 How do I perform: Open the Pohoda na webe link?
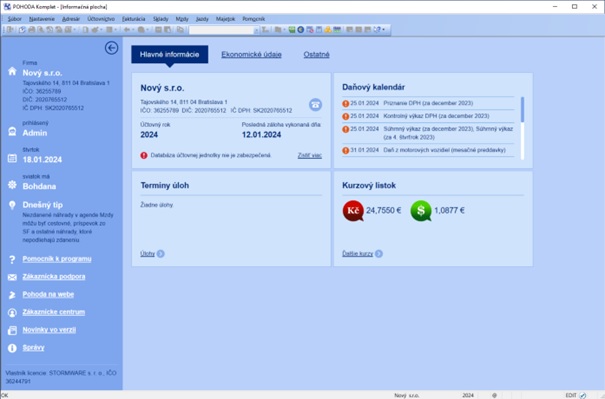point(48,294)
